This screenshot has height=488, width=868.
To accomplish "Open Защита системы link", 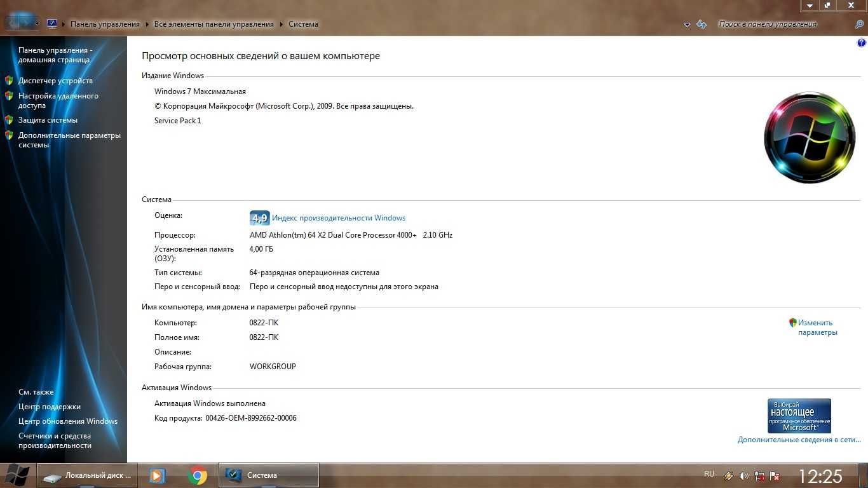I will point(48,120).
